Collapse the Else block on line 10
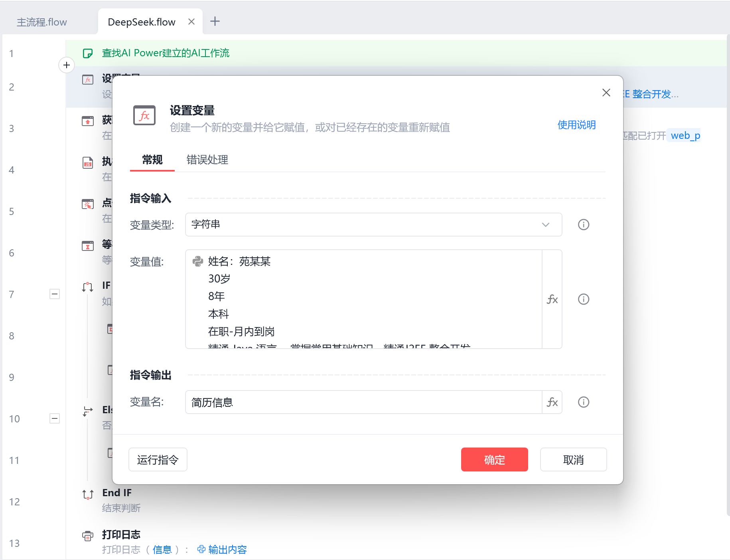Viewport: 730px width, 560px height. (55, 418)
